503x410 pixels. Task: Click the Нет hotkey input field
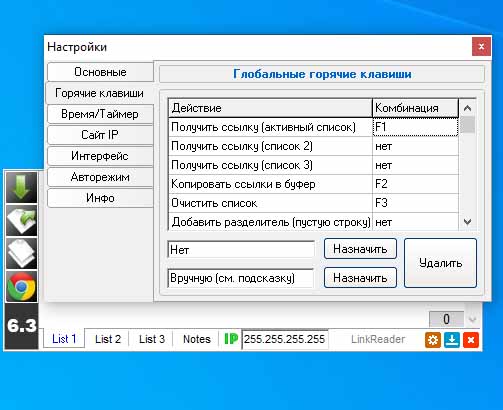241,250
